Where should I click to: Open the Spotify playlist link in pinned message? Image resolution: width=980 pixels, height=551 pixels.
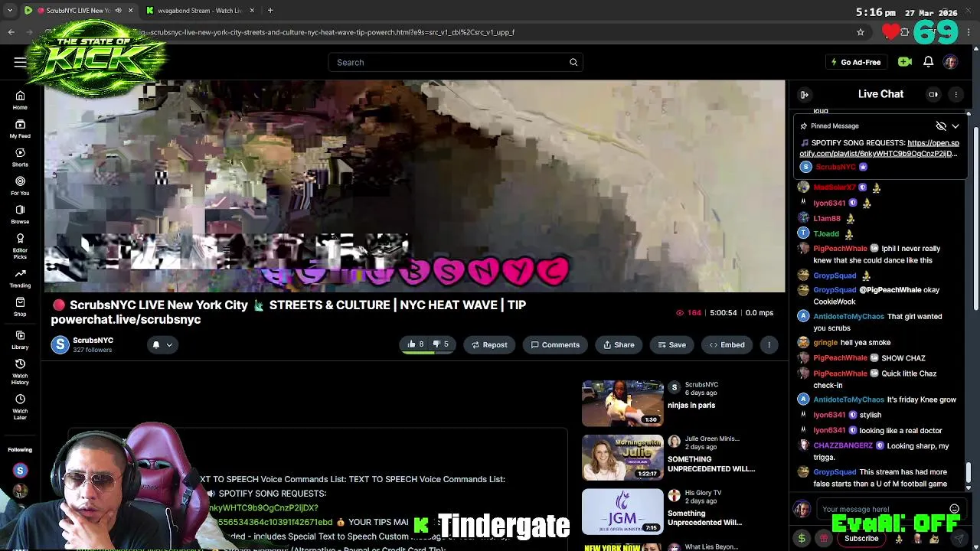(x=880, y=148)
